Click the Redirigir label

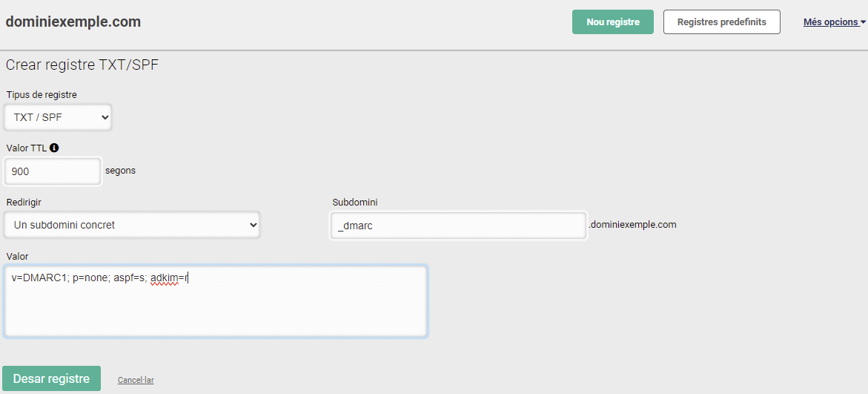coord(24,202)
